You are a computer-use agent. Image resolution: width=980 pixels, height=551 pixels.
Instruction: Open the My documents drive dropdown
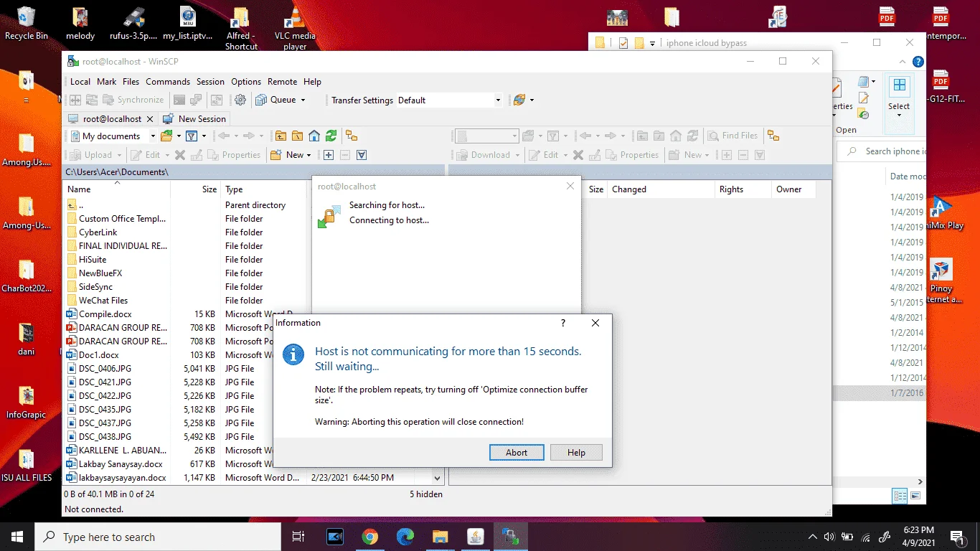(x=153, y=136)
